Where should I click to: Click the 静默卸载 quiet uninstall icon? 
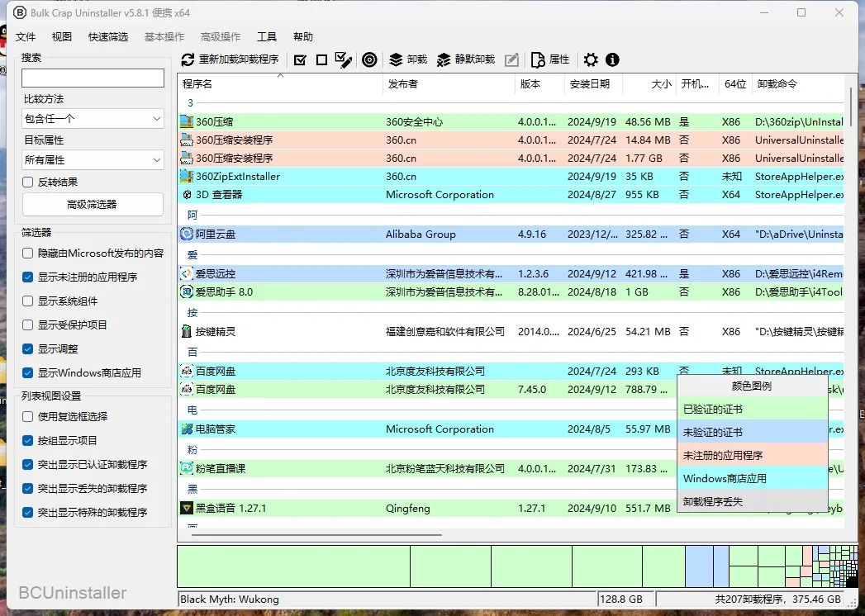444,59
